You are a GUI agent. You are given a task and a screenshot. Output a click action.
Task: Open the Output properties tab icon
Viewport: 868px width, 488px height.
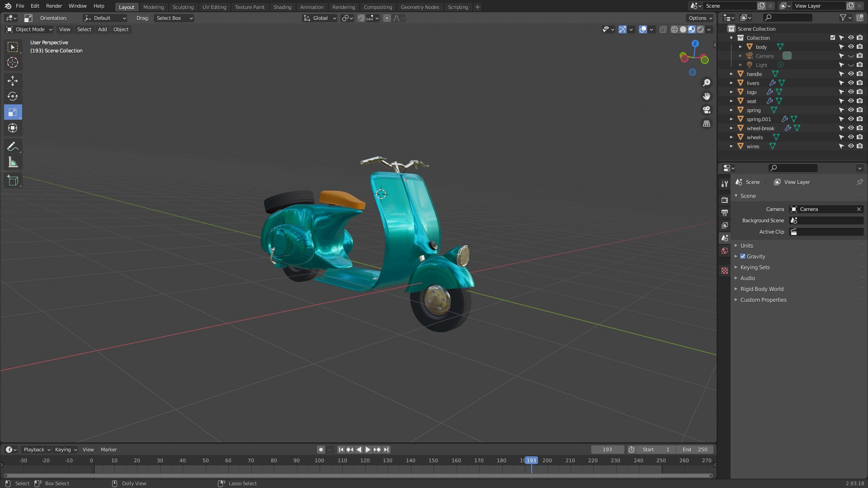coord(725,212)
